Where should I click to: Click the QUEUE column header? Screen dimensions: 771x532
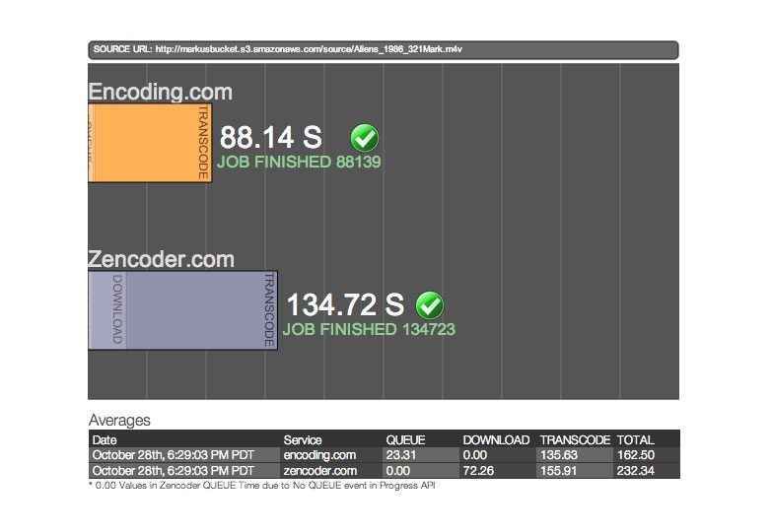point(405,440)
